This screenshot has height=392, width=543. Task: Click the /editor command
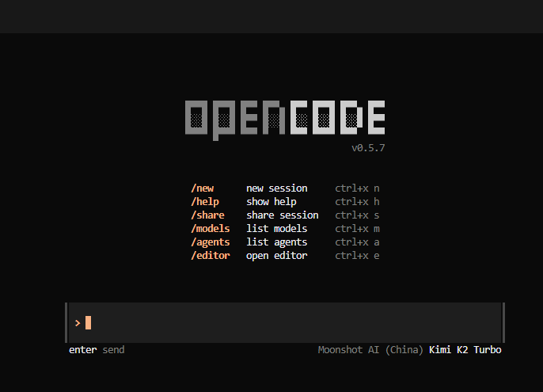(x=211, y=256)
